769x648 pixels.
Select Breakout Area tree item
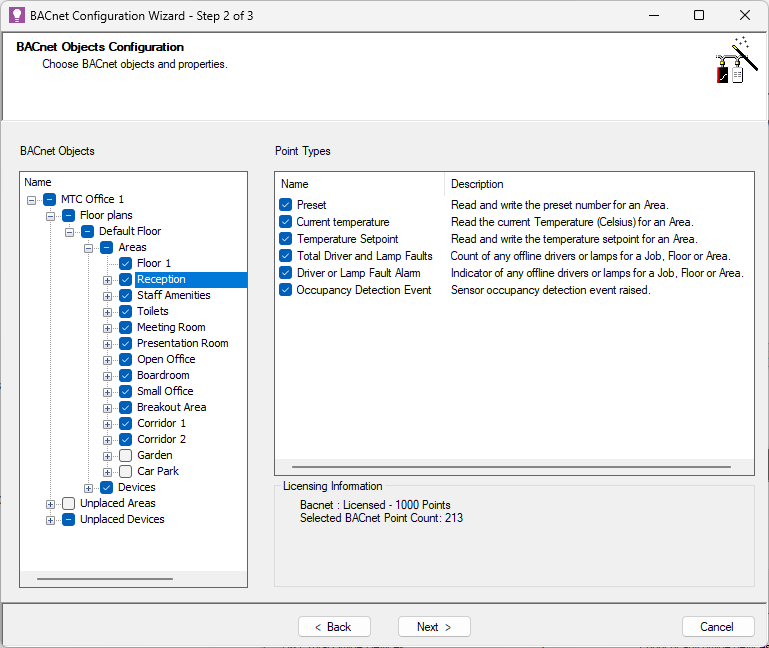pos(172,407)
